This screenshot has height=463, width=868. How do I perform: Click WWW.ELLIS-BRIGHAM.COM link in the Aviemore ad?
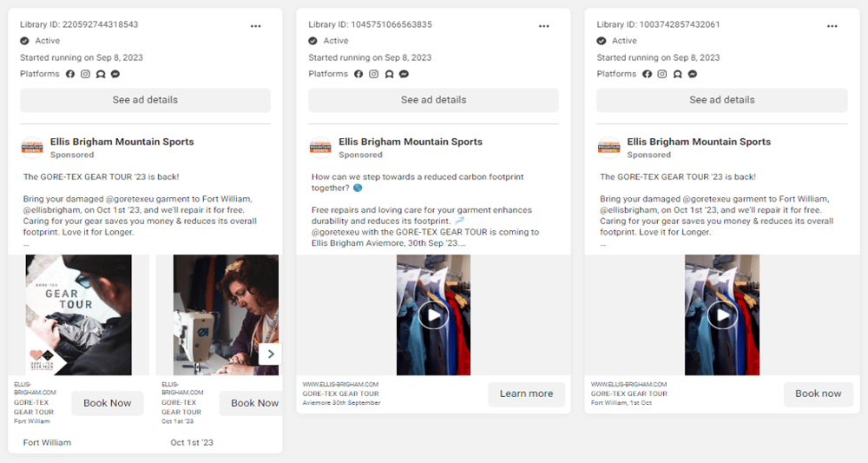tap(340, 384)
